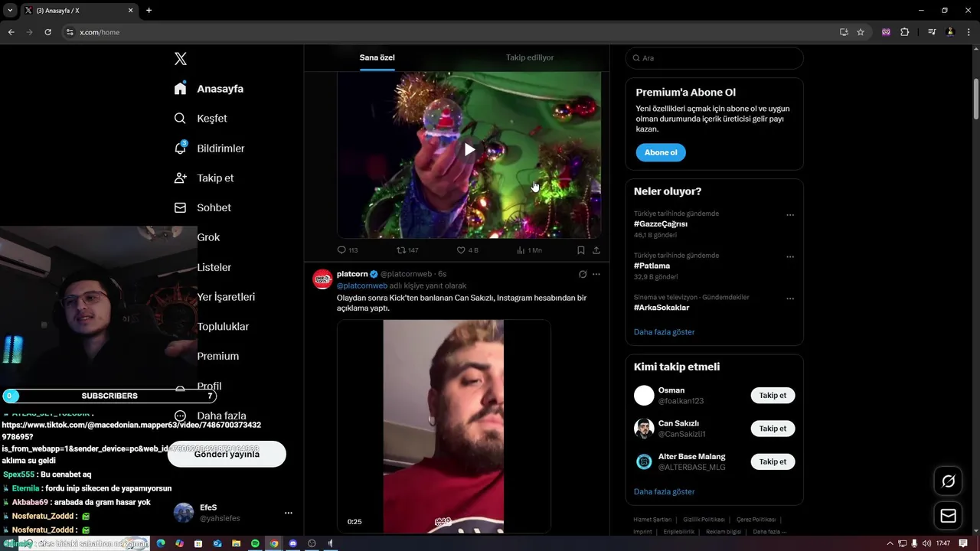Bookmark the Christmas video tweet
This screenshot has width=980, height=551.
581,250
